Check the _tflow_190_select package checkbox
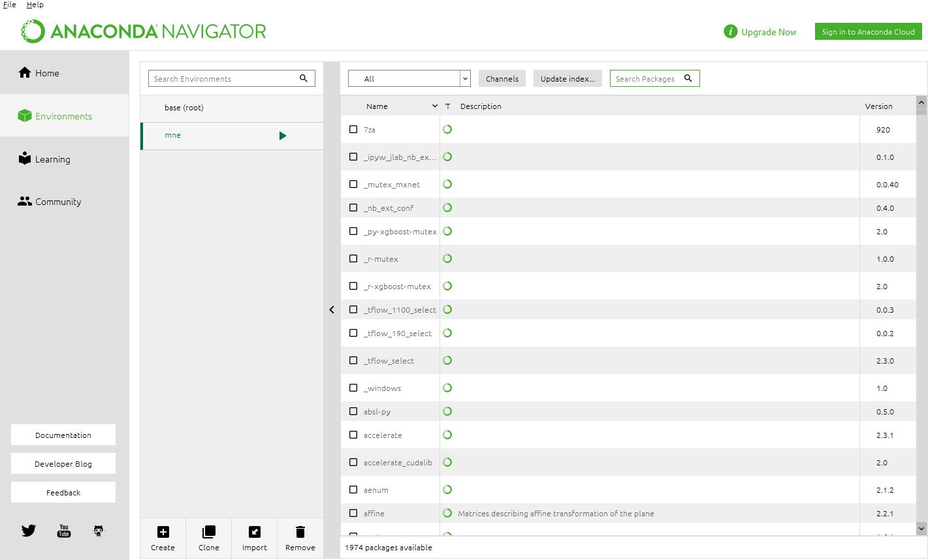 [x=353, y=333]
